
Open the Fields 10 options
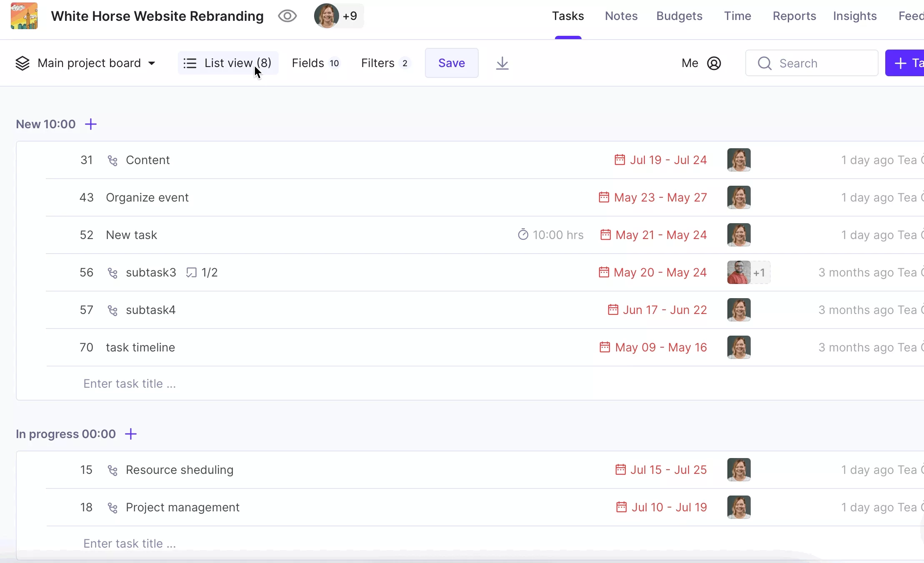[x=316, y=63]
